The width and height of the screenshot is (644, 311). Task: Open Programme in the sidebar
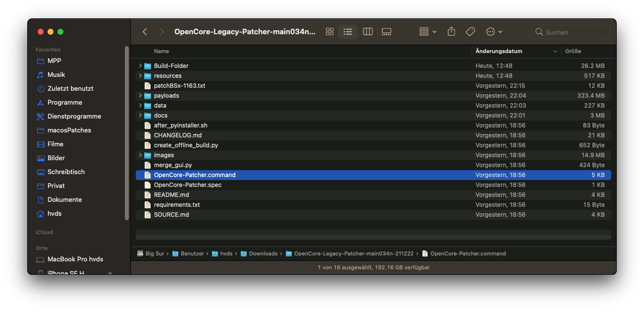click(64, 103)
